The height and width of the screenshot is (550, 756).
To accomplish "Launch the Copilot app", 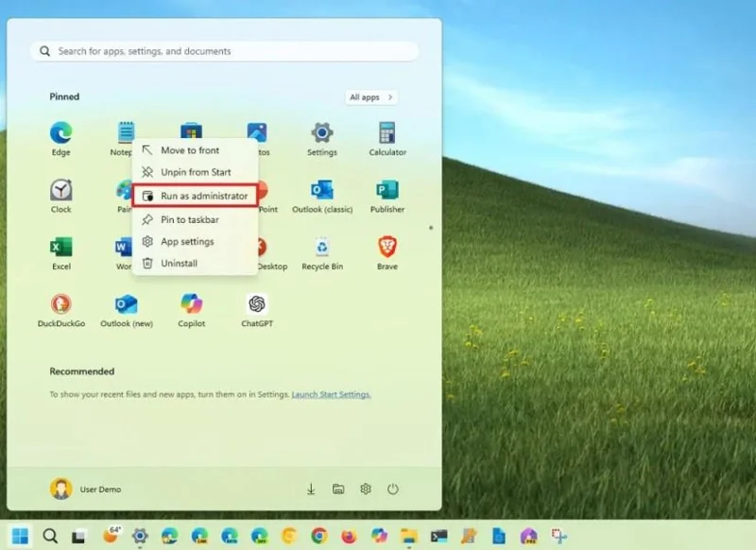I will (192, 310).
